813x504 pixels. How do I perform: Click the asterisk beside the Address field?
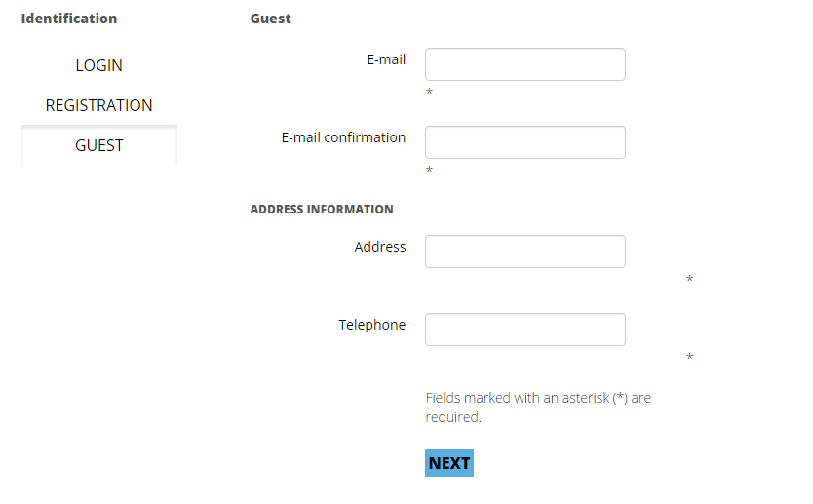(689, 280)
